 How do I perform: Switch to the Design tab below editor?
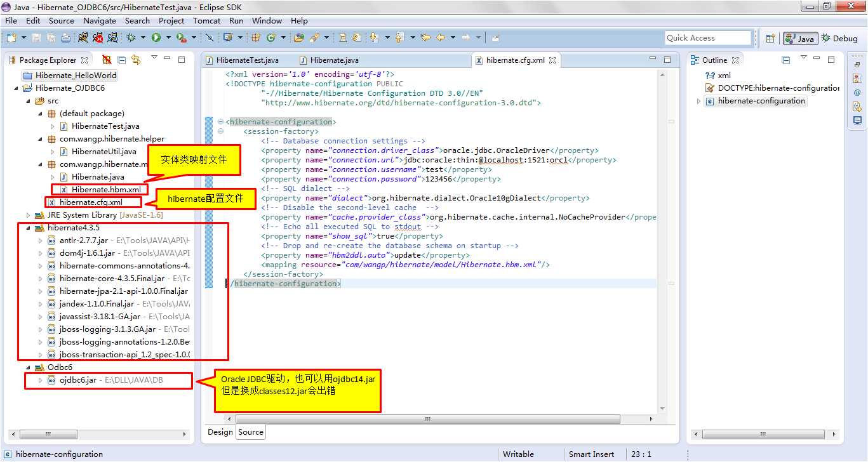pos(220,432)
